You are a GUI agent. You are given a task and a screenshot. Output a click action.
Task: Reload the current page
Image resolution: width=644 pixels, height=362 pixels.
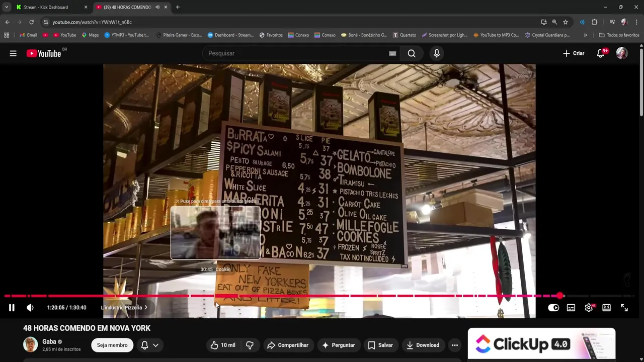[x=31, y=22]
